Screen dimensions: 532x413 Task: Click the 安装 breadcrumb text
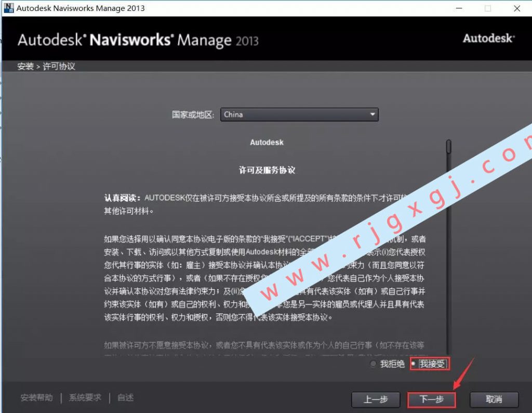(x=25, y=66)
